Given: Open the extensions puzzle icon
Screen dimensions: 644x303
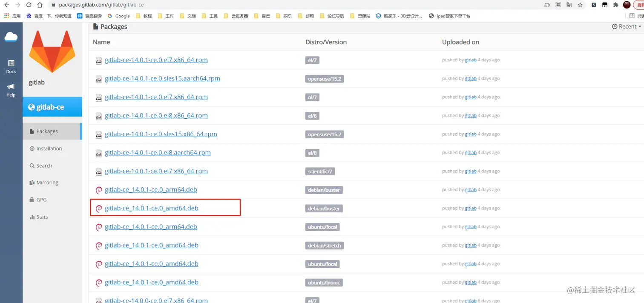Looking at the screenshot, I should click(616, 5).
